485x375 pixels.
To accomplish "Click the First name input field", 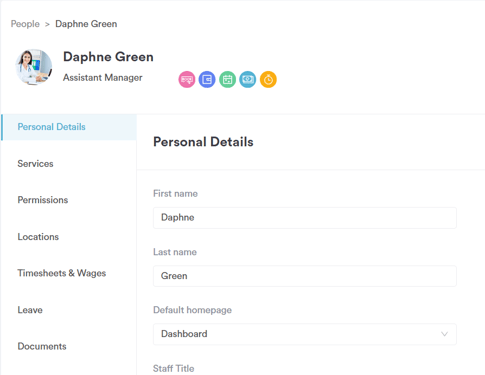I will pos(305,218).
